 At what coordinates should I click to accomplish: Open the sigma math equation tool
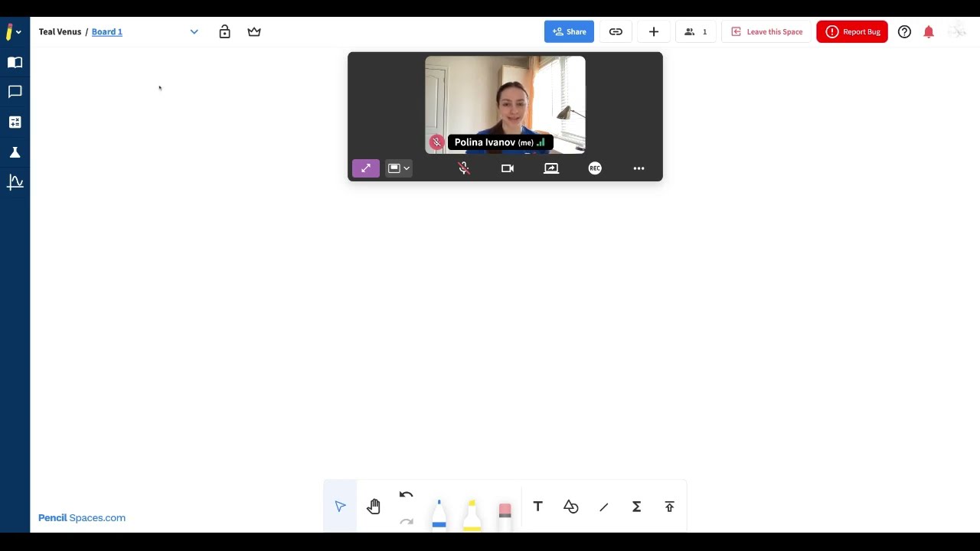tap(636, 507)
